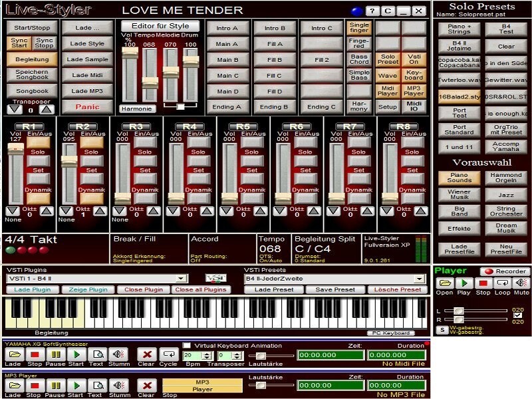
Task: Click the Lade Plugin button
Action: (33, 289)
